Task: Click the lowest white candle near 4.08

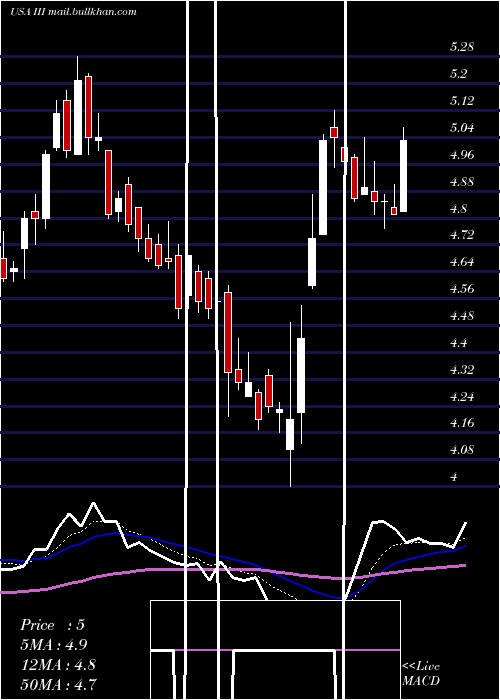Action: point(290,434)
